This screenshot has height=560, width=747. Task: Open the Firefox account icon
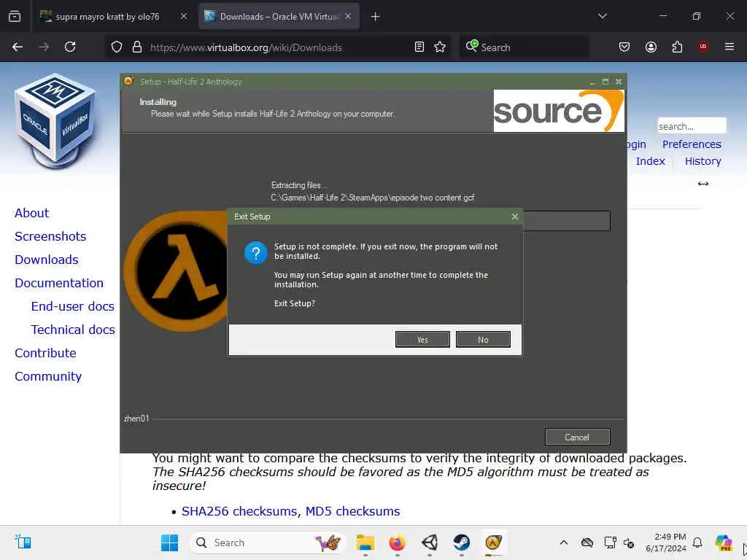coord(651,47)
